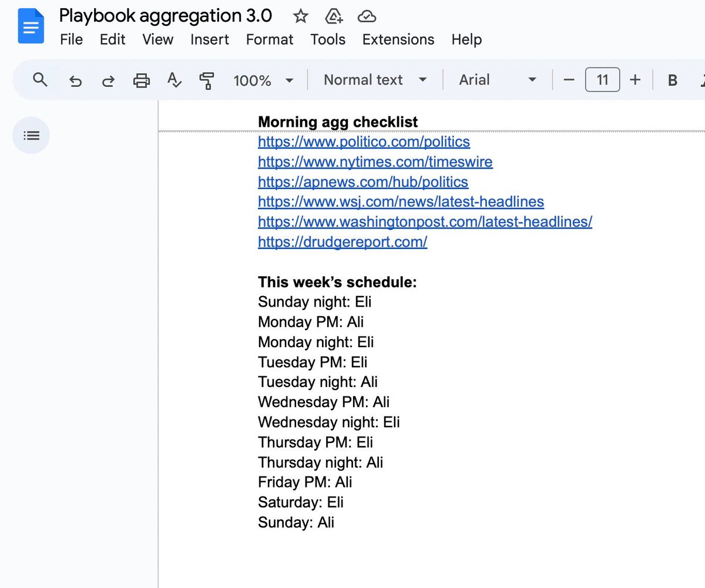Image resolution: width=705 pixels, height=588 pixels.
Task: Click the Morning agg checklist heading
Action: pos(338,122)
